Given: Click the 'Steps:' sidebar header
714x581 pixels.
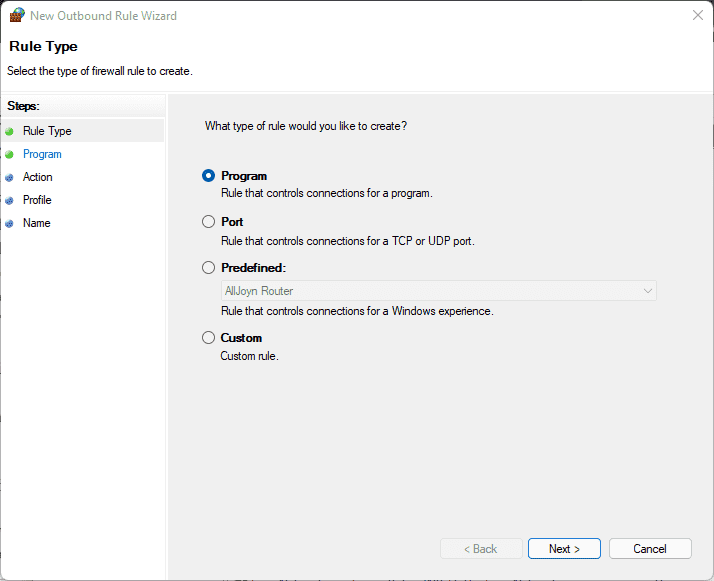Looking at the screenshot, I should (x=23, y=106).
